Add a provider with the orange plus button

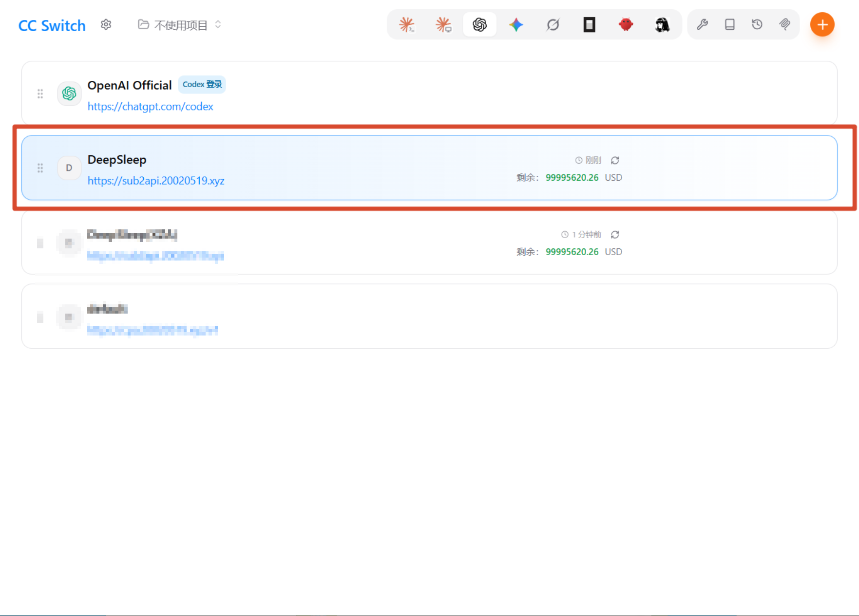[x=822, y=24]
